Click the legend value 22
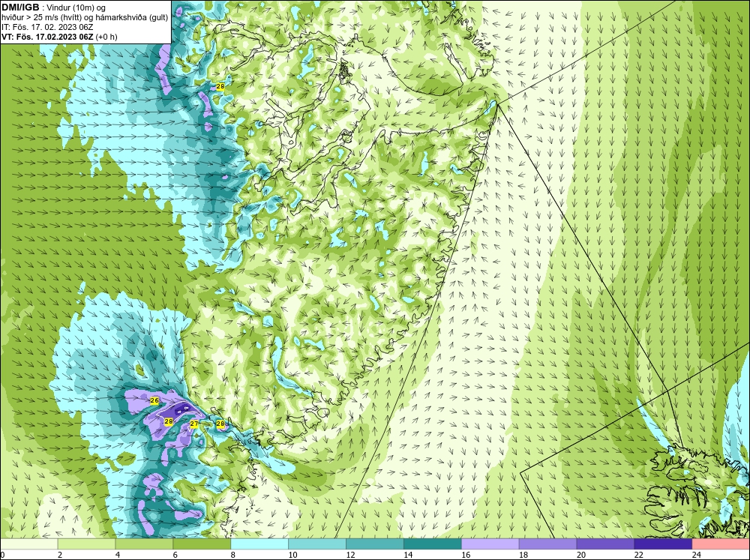The image size is (750, 560). [638, 555]
